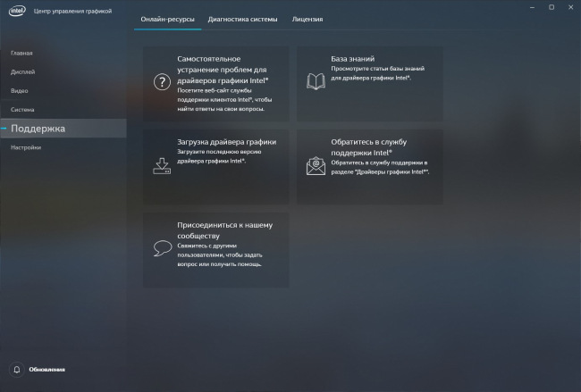Open the Лицензия tab

click(x=307, y=20)
